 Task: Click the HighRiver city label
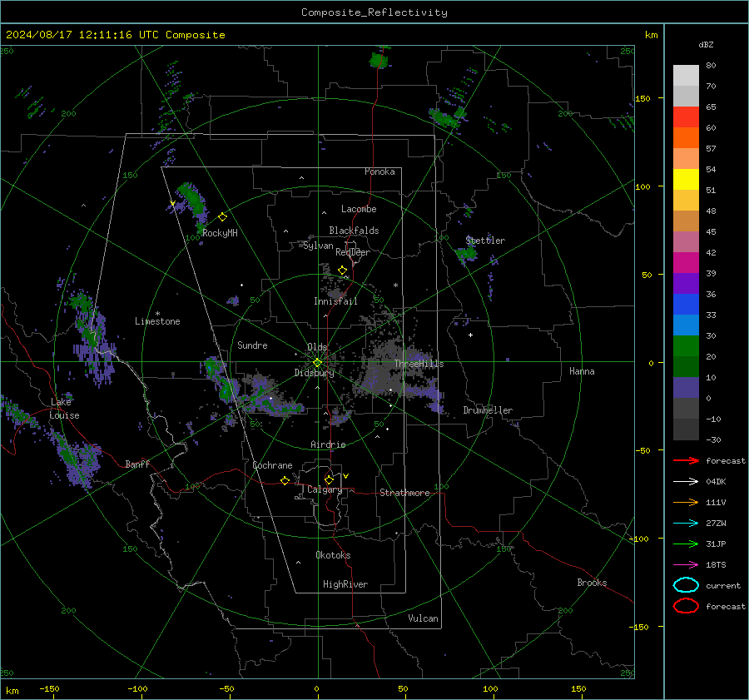(345, 584)
